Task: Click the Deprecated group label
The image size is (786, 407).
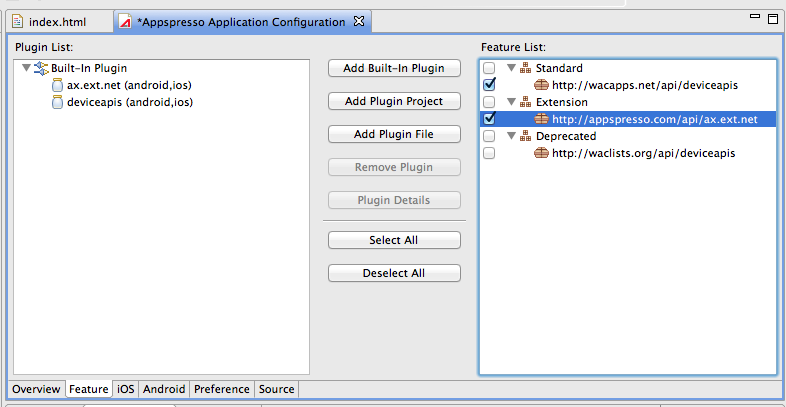Action: click(566, 136)
